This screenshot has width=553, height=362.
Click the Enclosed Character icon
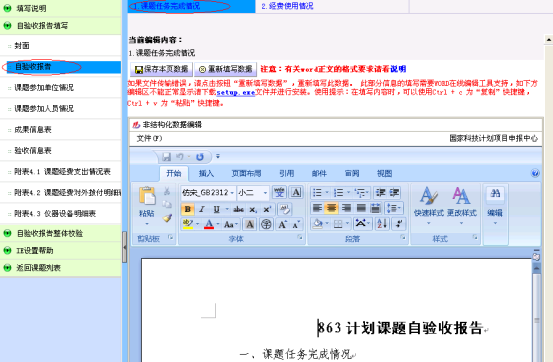[x=266, y=224]
